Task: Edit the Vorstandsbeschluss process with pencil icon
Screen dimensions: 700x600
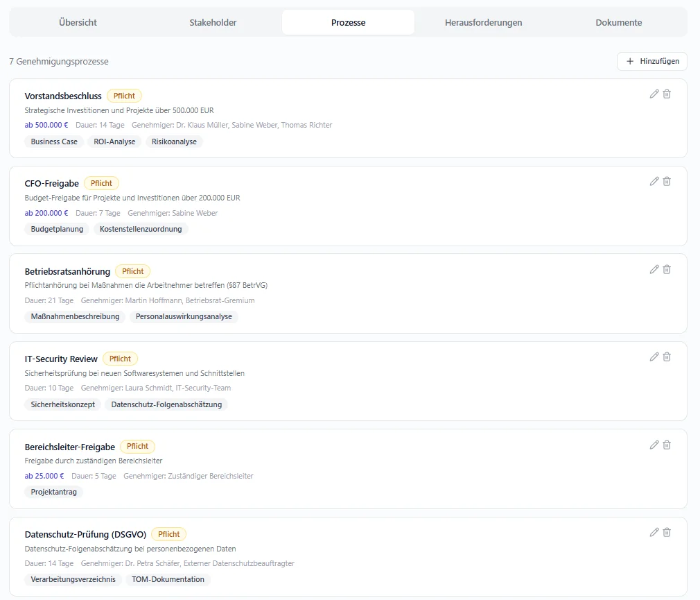Action: click(x=654, y=94)
